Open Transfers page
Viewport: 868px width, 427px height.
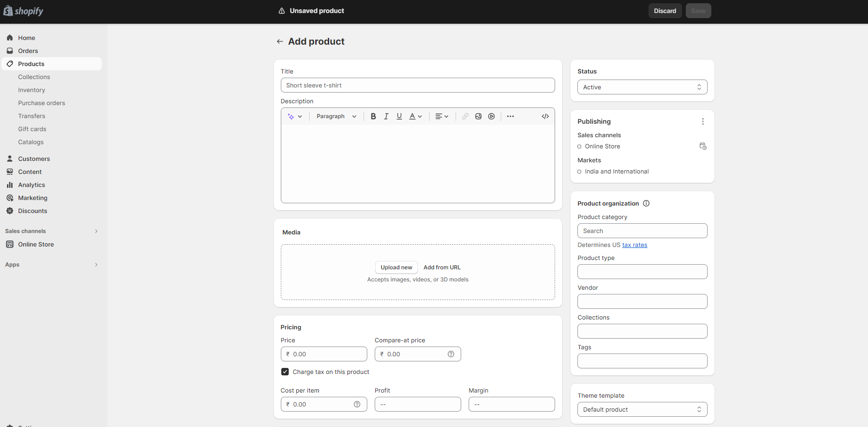click(32, 116)
